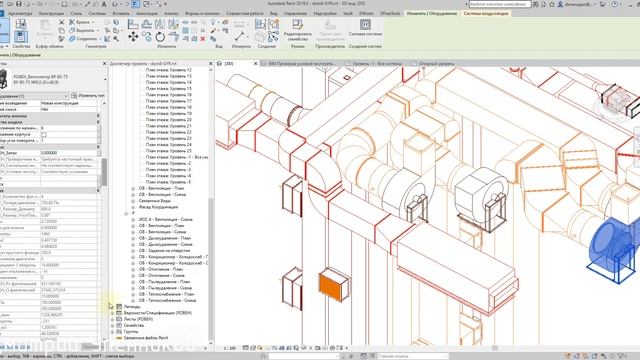
Task: Switch to the Опорный уровень view tab
Action: 433,64
